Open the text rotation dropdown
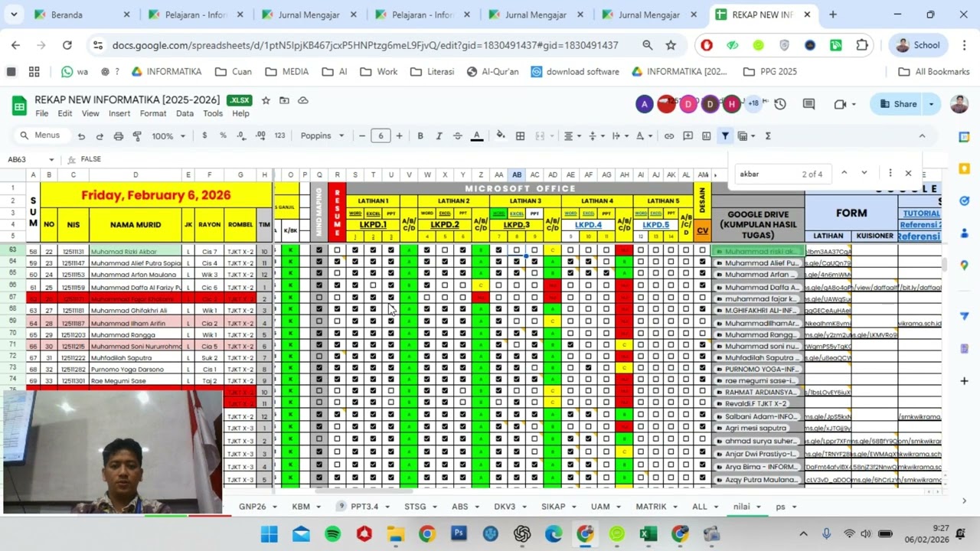This screenshot has height=551, width=980. (x=643, y=136)
